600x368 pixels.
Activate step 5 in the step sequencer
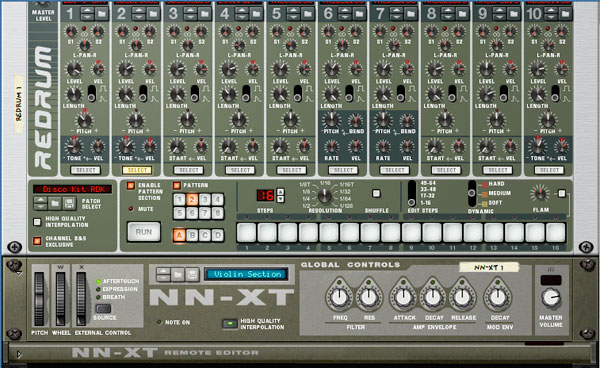coord(329,233)
